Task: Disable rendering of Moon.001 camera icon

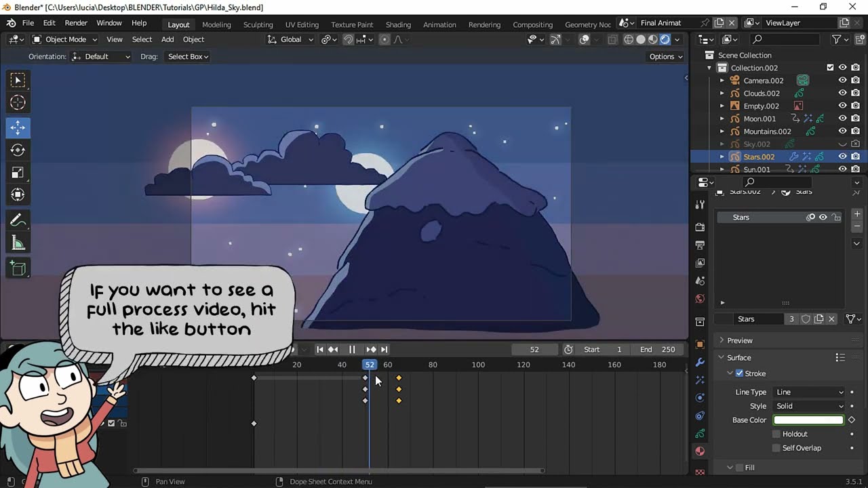Action: tap(855, 119)
